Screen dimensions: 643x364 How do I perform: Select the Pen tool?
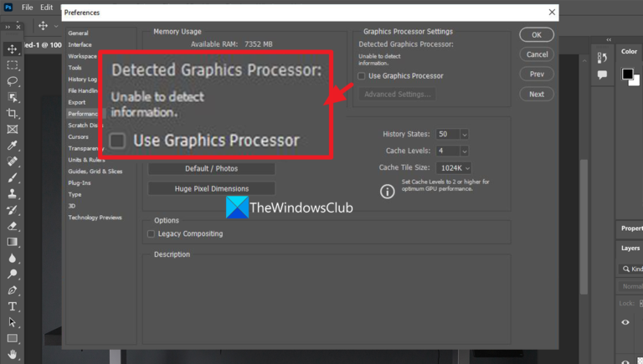(13, 290)
